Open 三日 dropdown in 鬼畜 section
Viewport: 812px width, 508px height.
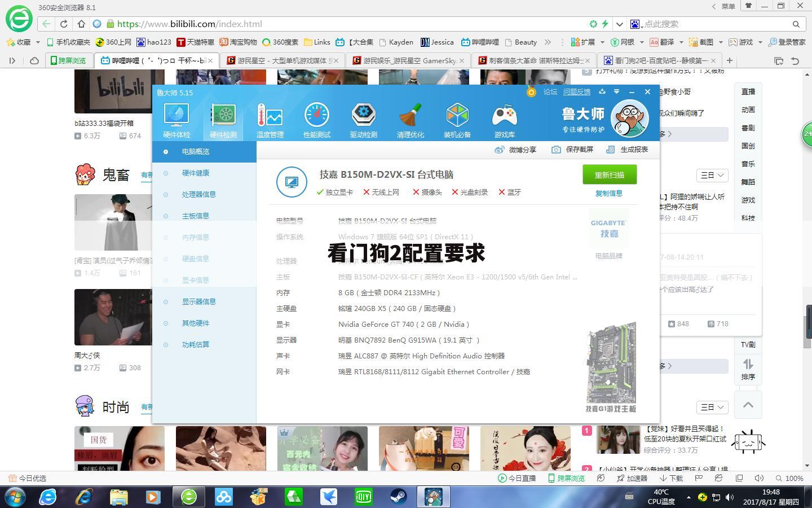pyautogui.click(x=712, y=175)
